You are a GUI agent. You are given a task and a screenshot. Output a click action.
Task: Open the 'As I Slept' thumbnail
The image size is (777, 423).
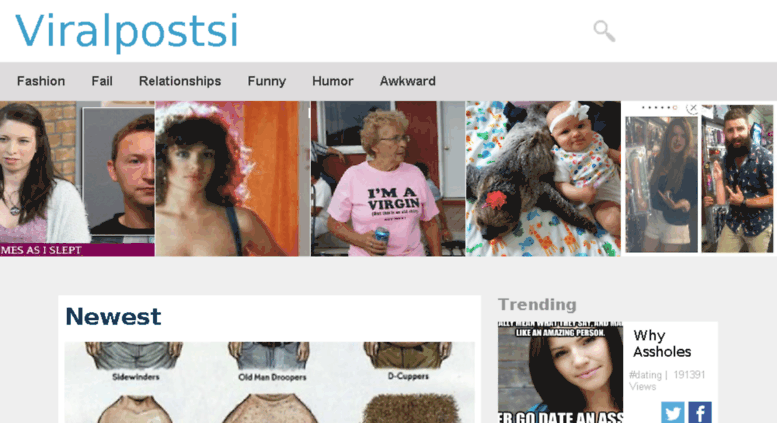click(x=77, y=179)
